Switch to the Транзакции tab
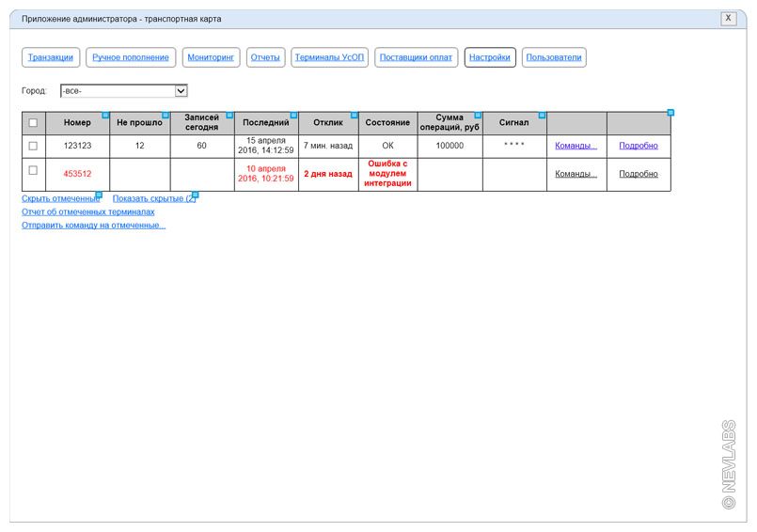Viewport: 757px width, 532px height. pyautogui.click(x=50, y=57)
